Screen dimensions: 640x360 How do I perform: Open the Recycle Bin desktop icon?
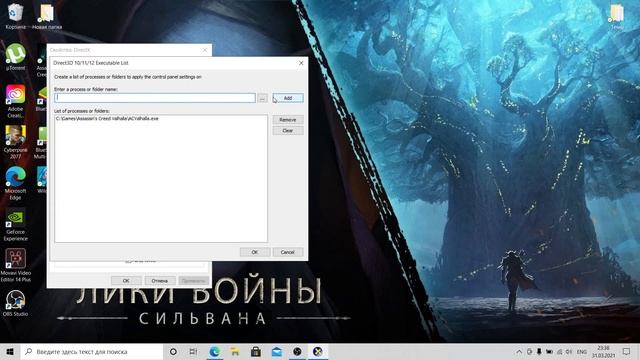[16, 16]
